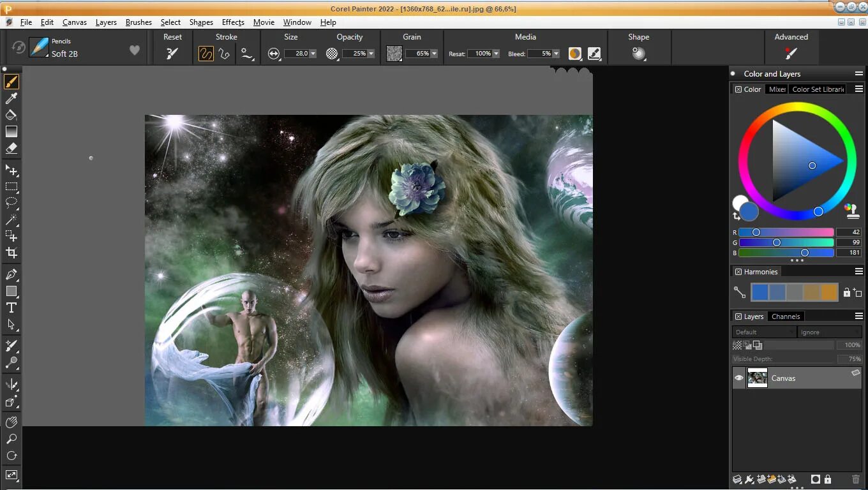Select the Dropper tool

pos(11,98)
